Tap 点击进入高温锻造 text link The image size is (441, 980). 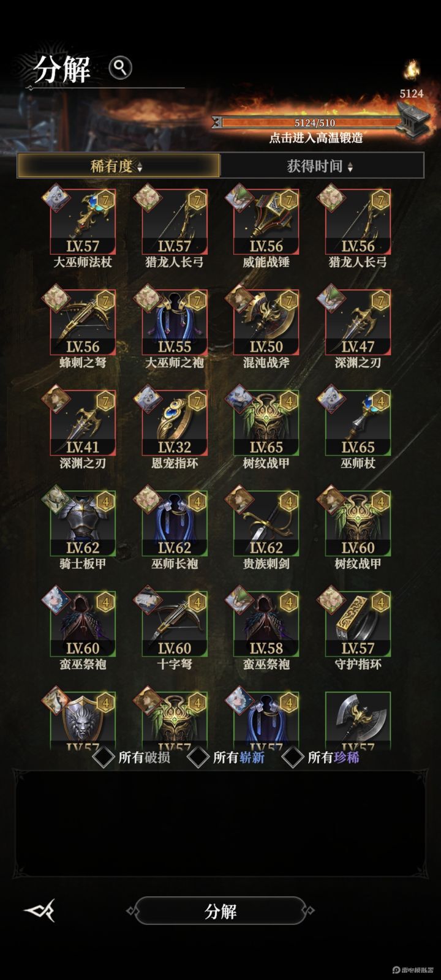pyautogui.click(x=316, y=138)
